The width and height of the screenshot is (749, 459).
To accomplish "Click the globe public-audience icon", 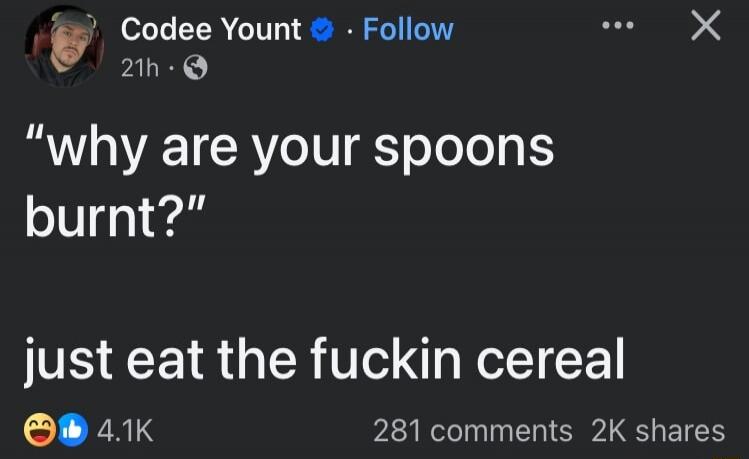I will (x=197, y=68).
